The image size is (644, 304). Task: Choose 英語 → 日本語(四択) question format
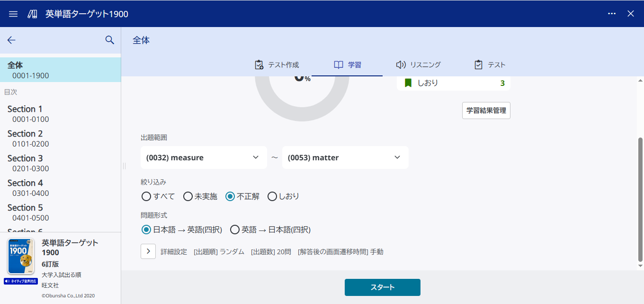(235, 229)
